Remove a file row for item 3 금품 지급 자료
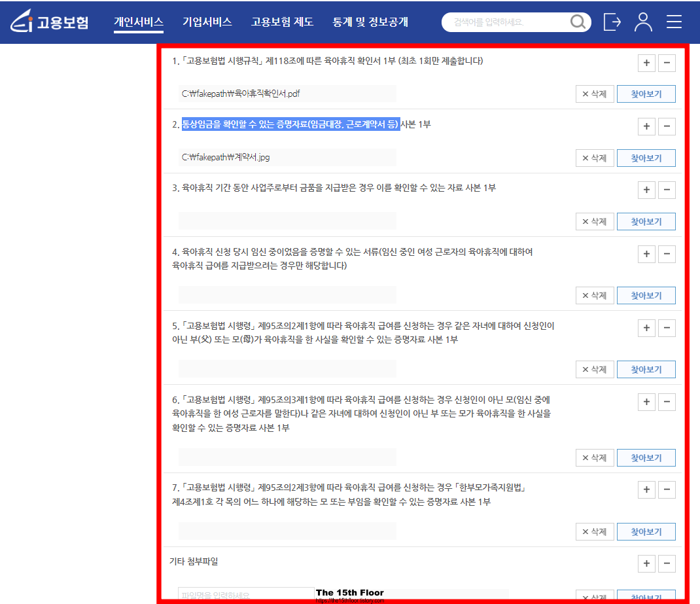 (x=667, y=190)
